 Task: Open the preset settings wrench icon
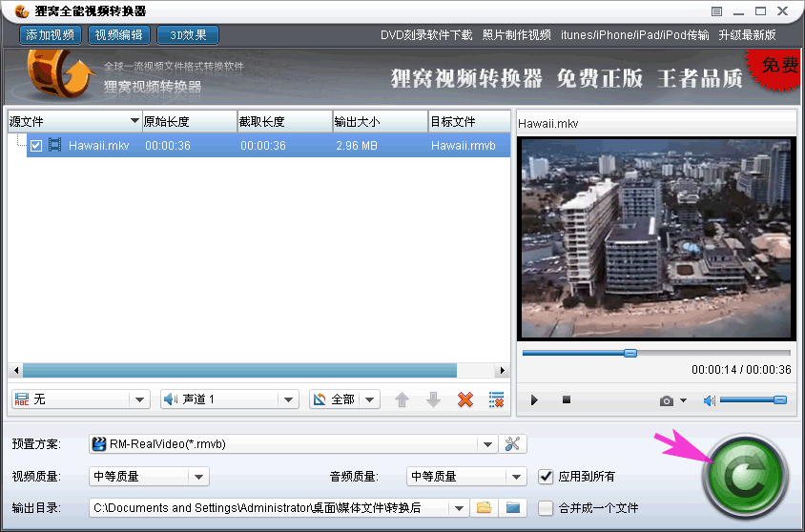(512, 443)
